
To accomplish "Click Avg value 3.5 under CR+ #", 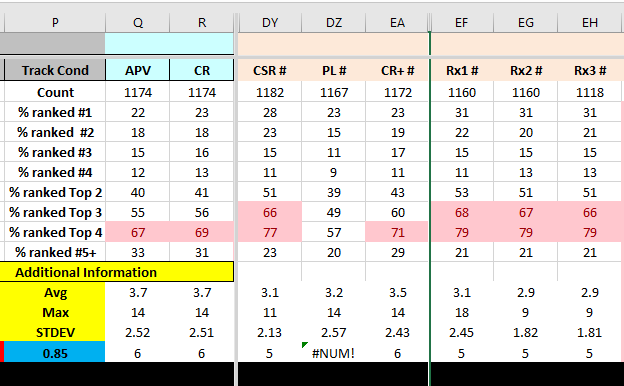I will coord(397,292).
